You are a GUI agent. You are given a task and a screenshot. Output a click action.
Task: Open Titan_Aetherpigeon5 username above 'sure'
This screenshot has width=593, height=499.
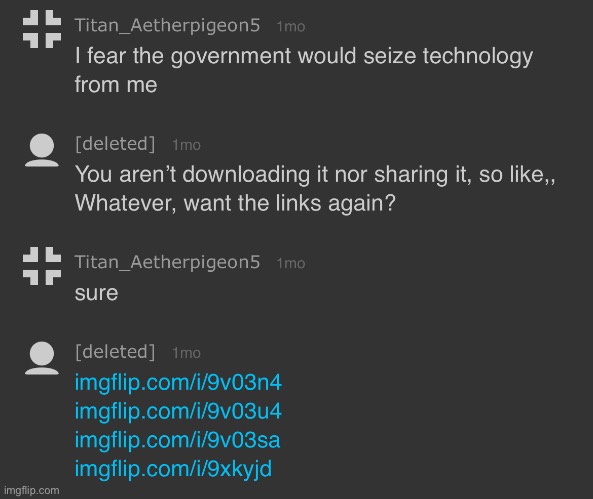[167, 262]
